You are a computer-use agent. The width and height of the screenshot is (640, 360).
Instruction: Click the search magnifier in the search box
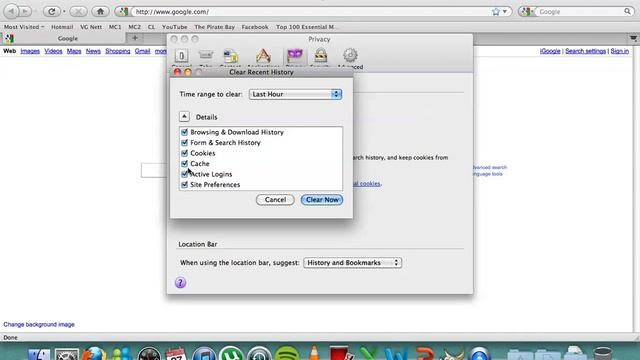pos(627,11)
